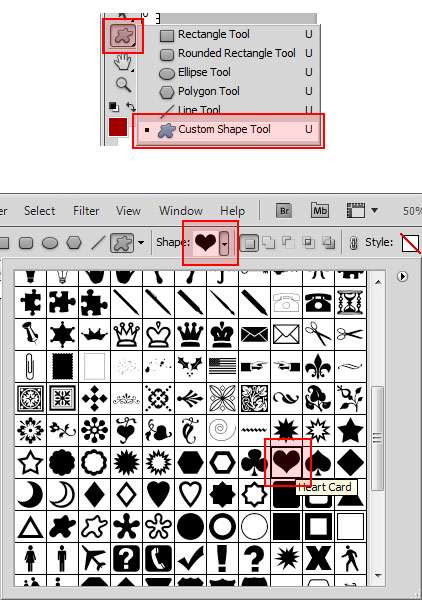Image resolution: width=422 pixels, height=600 pixels.
Task: Click scrollbar down arrow in shape picker
Action: pos(378,575)
